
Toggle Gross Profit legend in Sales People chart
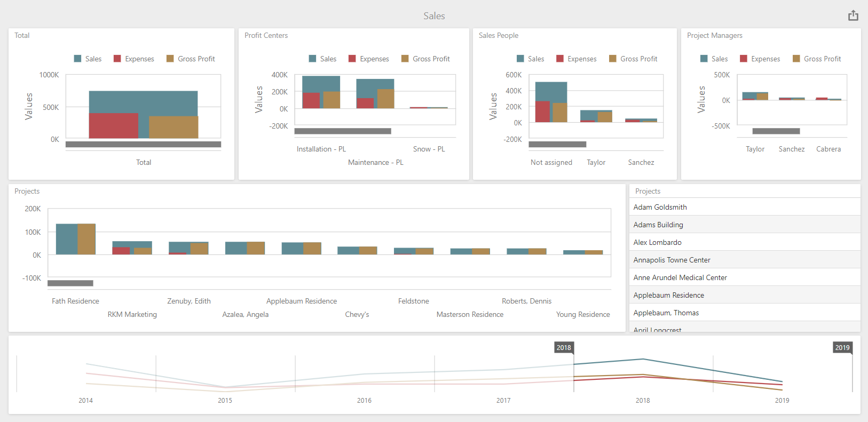(633, 59)
